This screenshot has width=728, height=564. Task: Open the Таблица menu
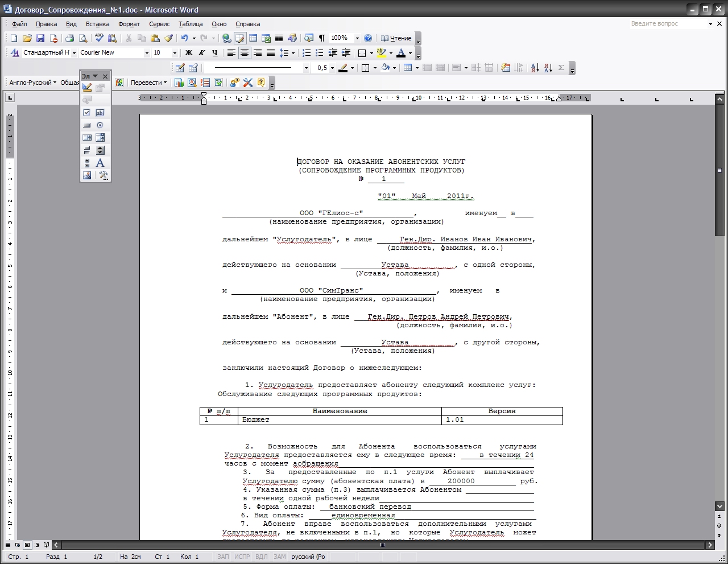pos(191,24)
